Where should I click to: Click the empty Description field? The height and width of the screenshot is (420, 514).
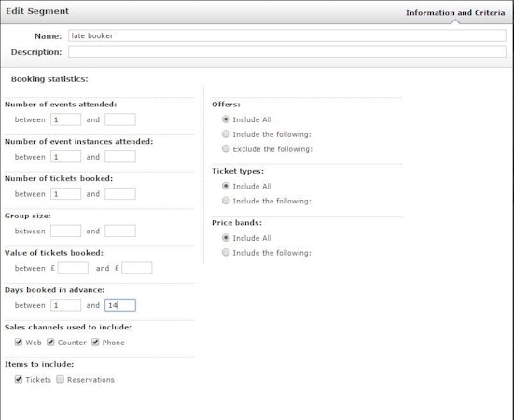tap(286, 52)
